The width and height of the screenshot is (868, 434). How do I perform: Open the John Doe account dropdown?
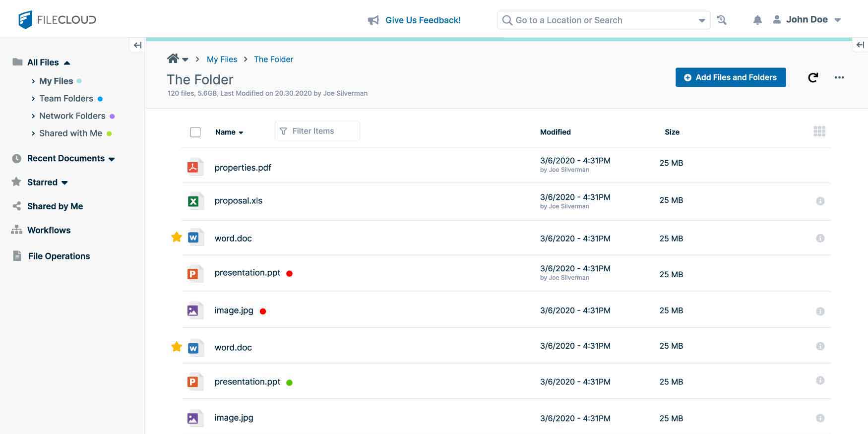806,20
